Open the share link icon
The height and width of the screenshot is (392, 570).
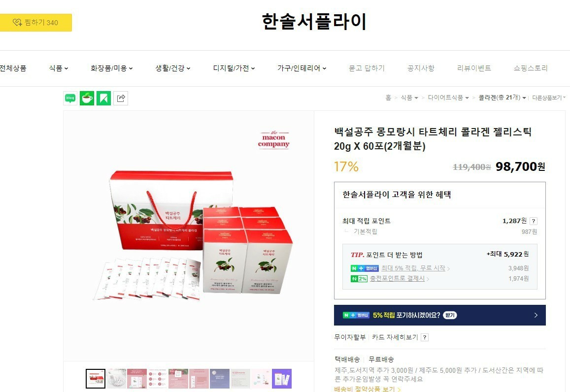(121, 98)
